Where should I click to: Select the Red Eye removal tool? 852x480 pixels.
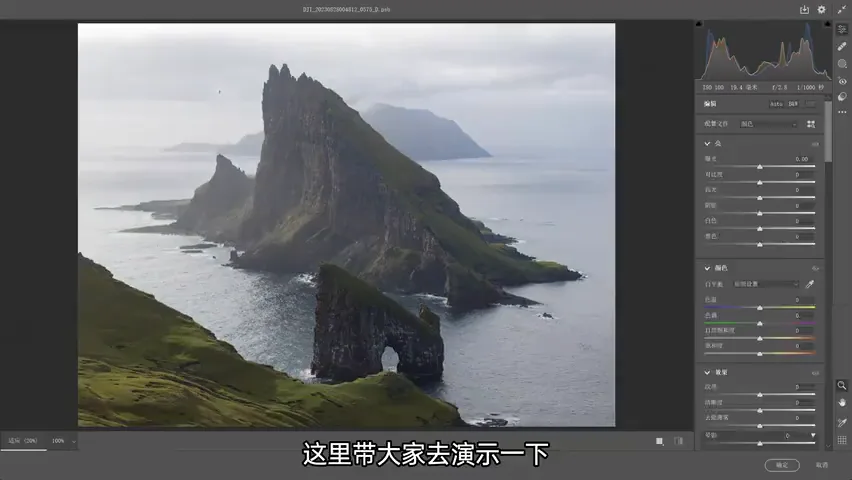[842, 81]
